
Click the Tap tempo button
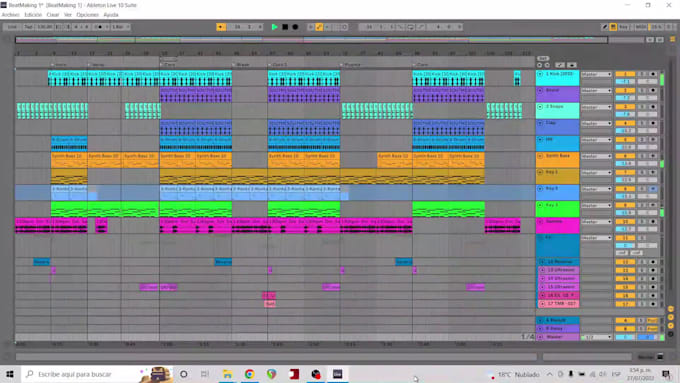pyautogui.click(x=29, y=27)
